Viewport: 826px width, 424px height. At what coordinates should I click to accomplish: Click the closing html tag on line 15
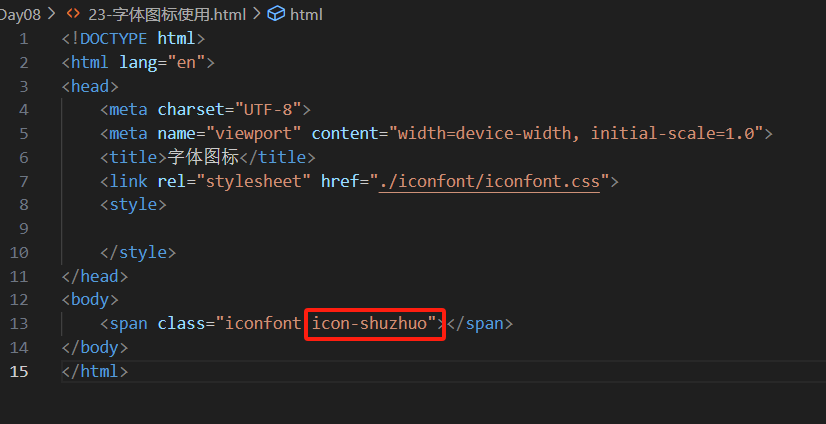click(95, 371)
